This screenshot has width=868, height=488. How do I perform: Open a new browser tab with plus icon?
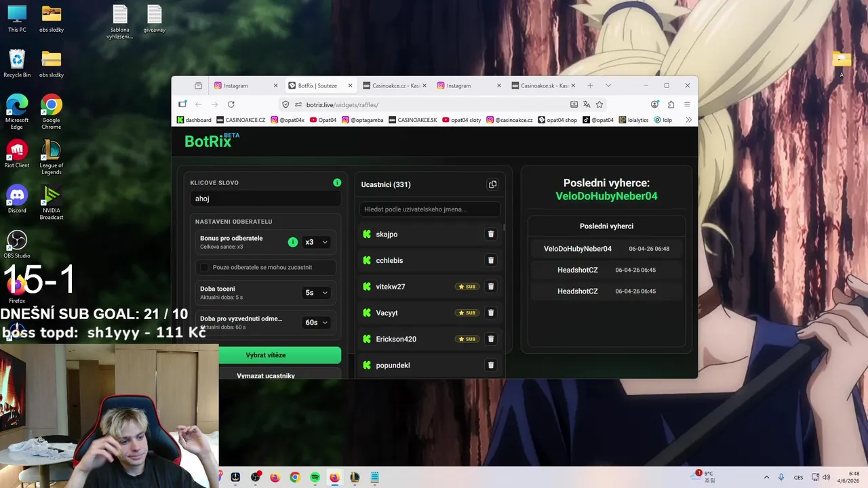pyautogui.click(x=590, y=85)
